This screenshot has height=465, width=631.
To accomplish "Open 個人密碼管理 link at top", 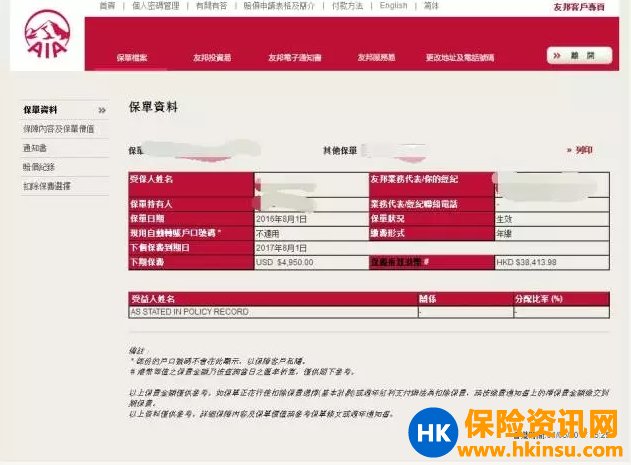I will pos(155,6).
